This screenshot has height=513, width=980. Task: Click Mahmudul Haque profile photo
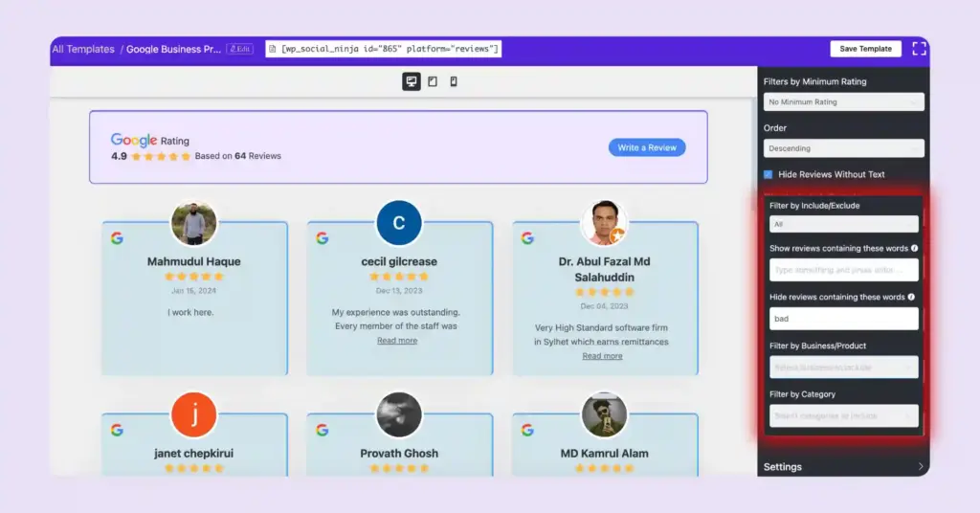pyautogui.click(x=193, y=223)
